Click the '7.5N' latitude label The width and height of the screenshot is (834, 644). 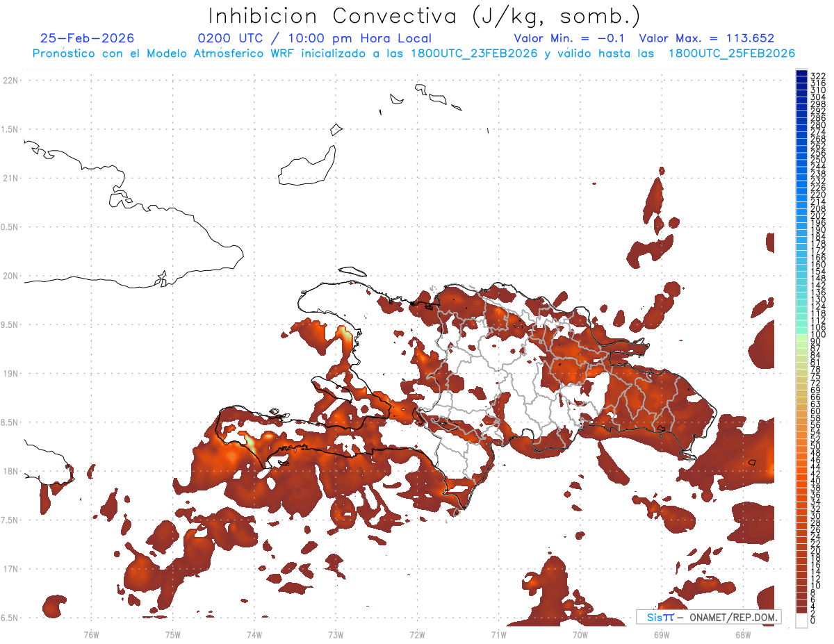click(x=10, y=520)
